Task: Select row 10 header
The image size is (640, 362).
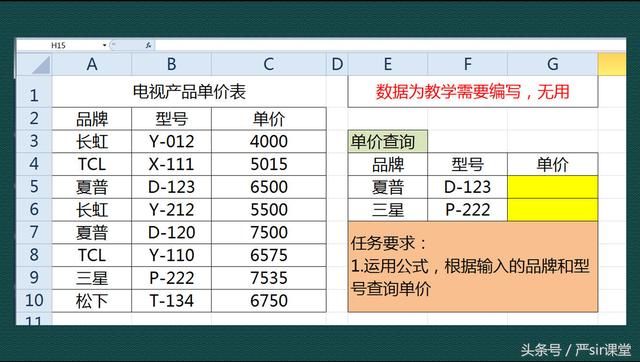Action: [34, 301]
